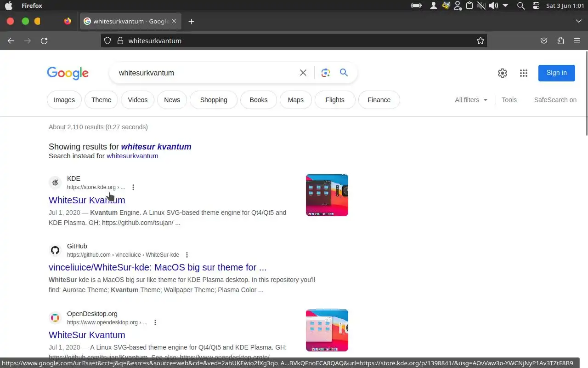The image size is (588, 368).
Task: Submit search with the blue magnifier
Action: tap(344, 73)
